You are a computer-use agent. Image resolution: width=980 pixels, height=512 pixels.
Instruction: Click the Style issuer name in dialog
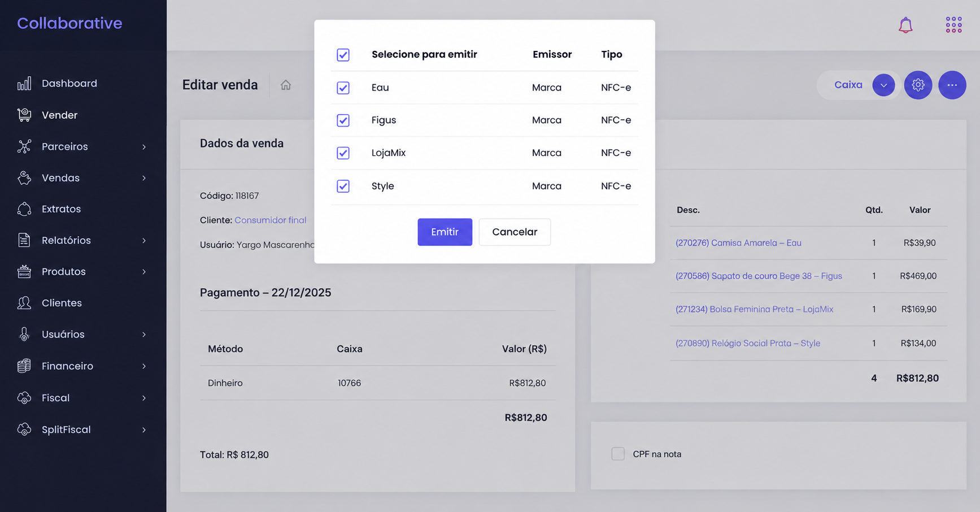click(x=382, y=186)
